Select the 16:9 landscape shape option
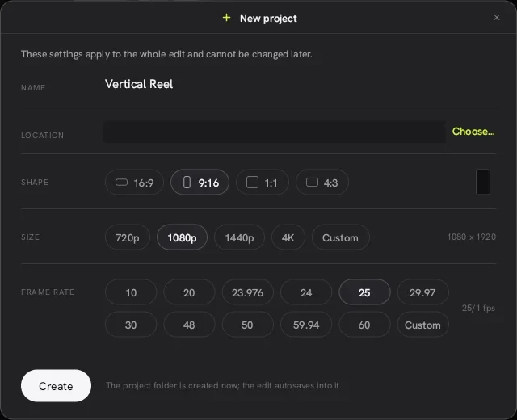 pyautogui.click(x=134, y=183)
